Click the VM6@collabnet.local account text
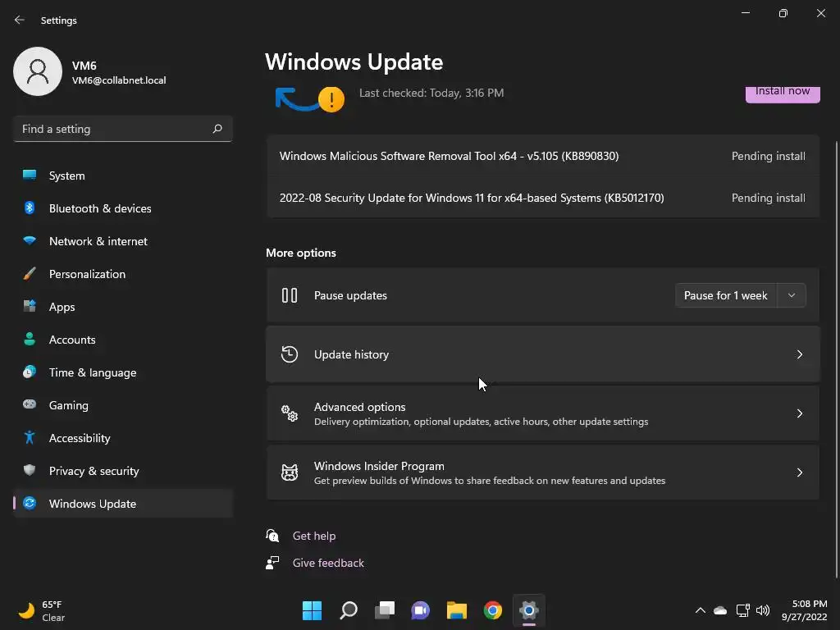This screenshot has width=840, height=630. 119,80
